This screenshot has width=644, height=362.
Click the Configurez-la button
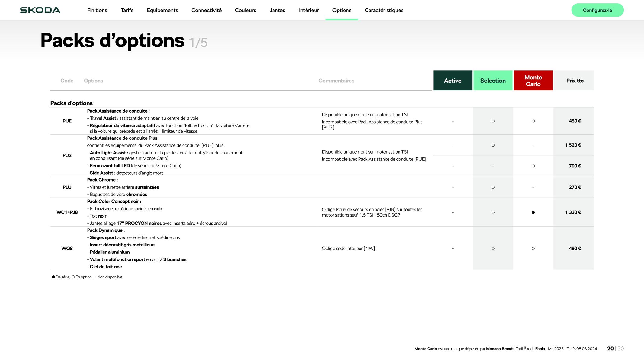tap(598, 10)
